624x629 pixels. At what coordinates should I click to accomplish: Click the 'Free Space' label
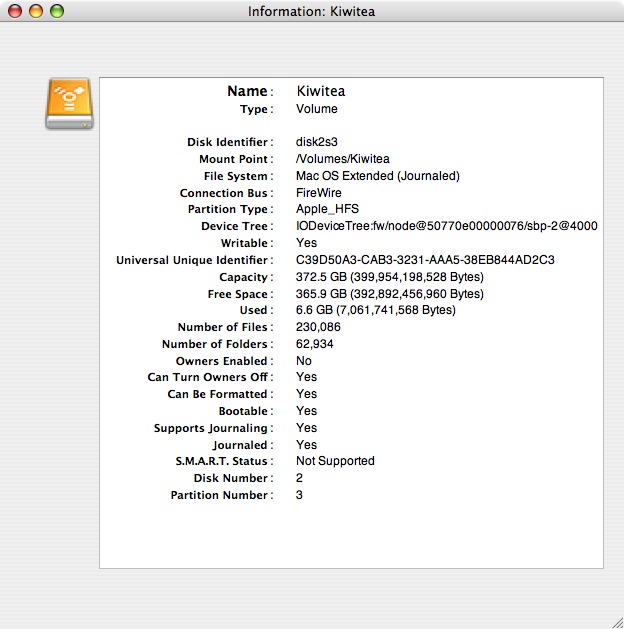click(238, 294)
